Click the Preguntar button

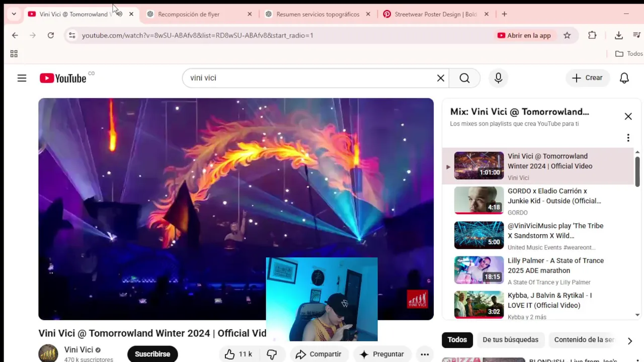click(381, 354)
